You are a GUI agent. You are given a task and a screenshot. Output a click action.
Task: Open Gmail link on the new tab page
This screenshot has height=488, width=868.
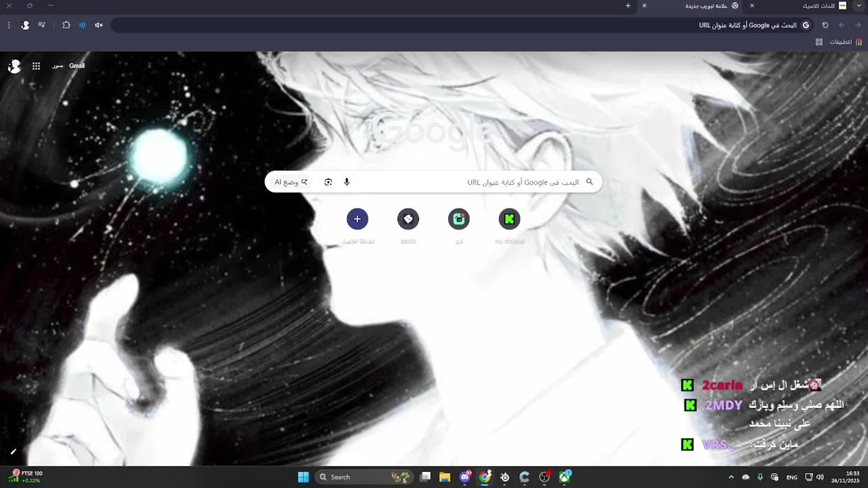[x=77, y=66]
